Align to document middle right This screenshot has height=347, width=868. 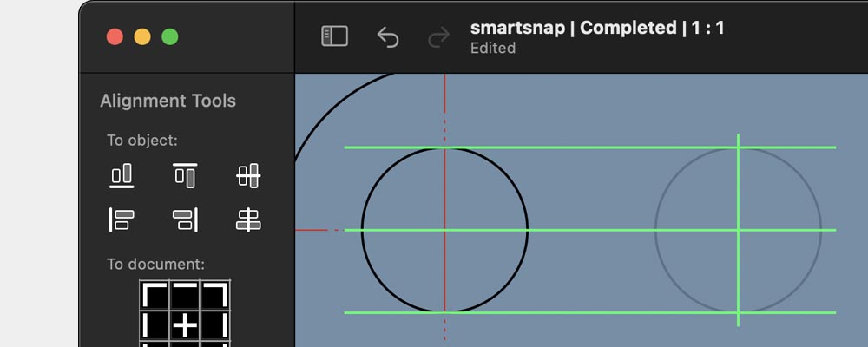click(x=215, y=326)
